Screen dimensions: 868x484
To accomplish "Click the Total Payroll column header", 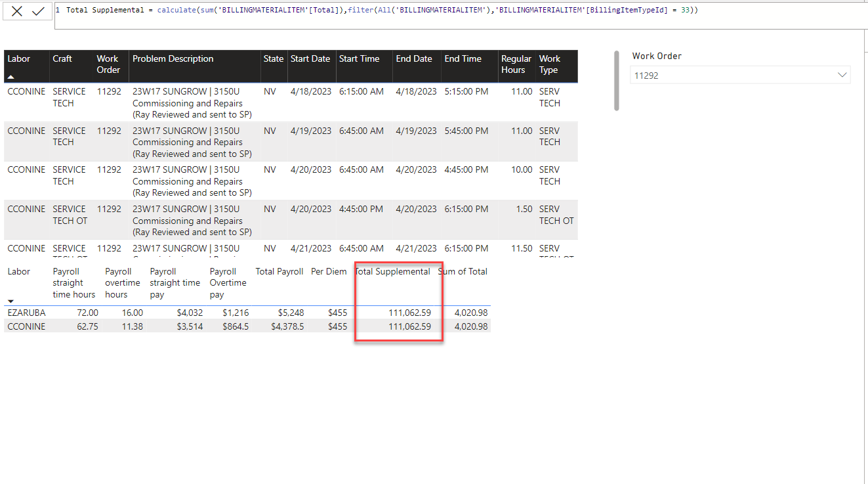I will pyautogui.click(x=279, y=271).
